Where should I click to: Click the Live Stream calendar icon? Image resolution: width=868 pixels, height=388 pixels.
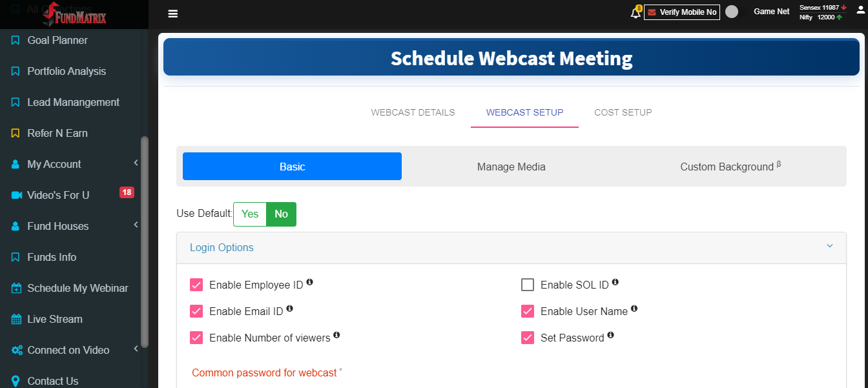[x=16, y=319]
